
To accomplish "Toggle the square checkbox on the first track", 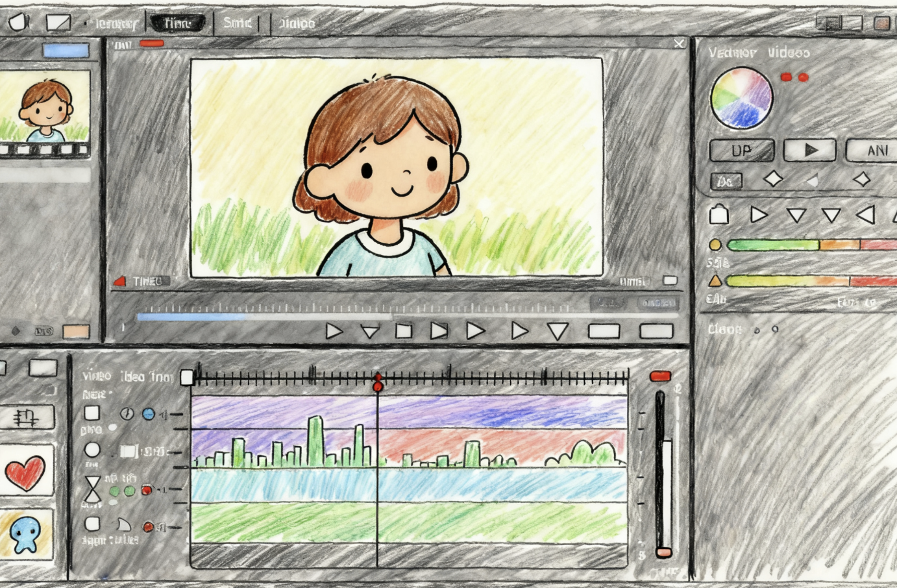I will (92, 413).
